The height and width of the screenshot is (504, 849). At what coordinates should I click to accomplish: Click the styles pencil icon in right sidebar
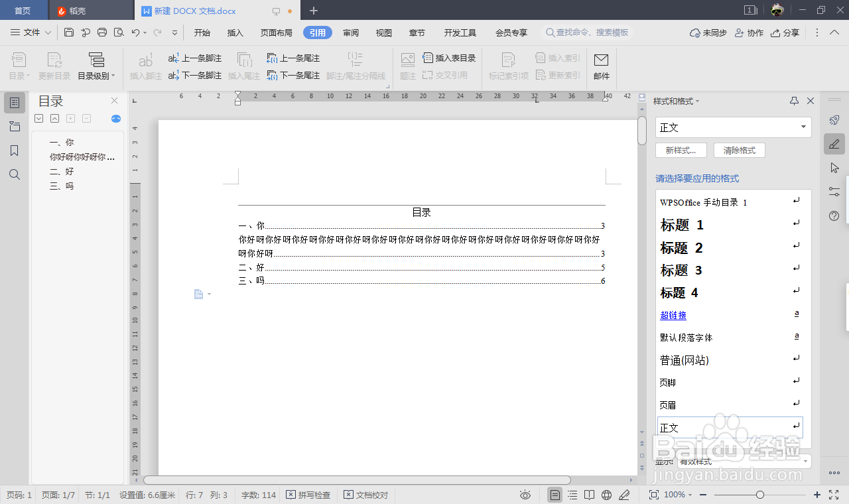pyautogui.click(x=834, y=144)
